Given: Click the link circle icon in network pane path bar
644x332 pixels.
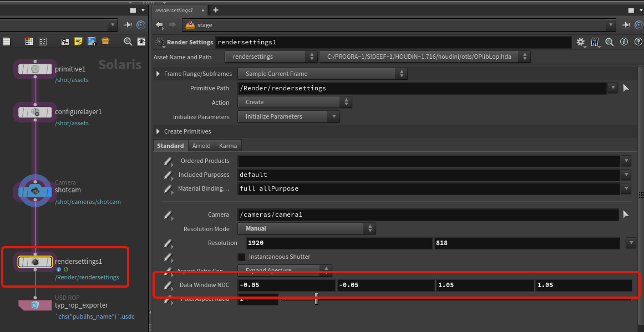Looking at the screenshot, I should pyautogui.click(x=141, y=25).
